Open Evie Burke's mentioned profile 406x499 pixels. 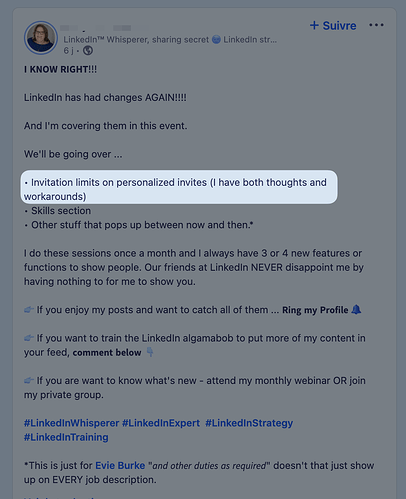(x=120, y=465)
